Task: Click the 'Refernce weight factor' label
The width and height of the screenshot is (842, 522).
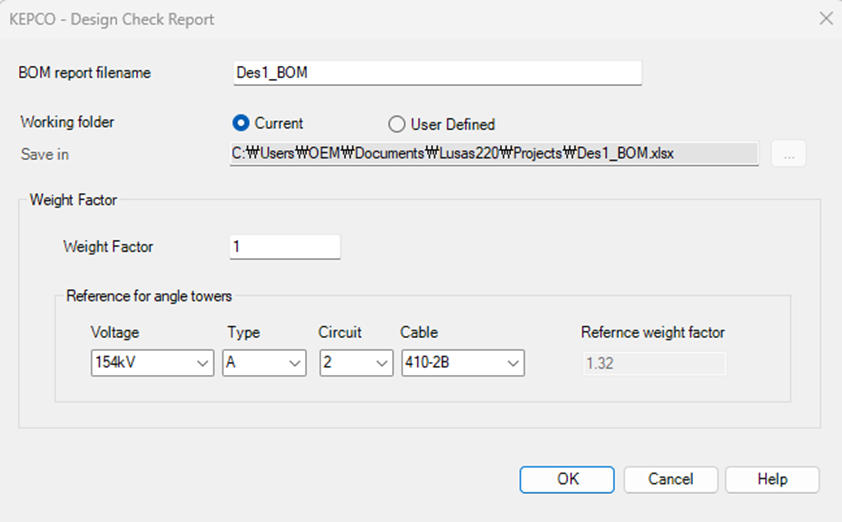Action: click(653, 333)
